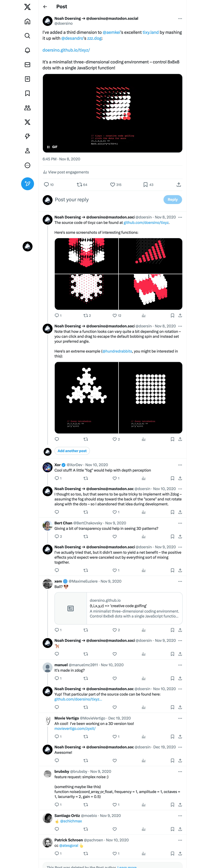Click the Add another post button

pos(72,451)
